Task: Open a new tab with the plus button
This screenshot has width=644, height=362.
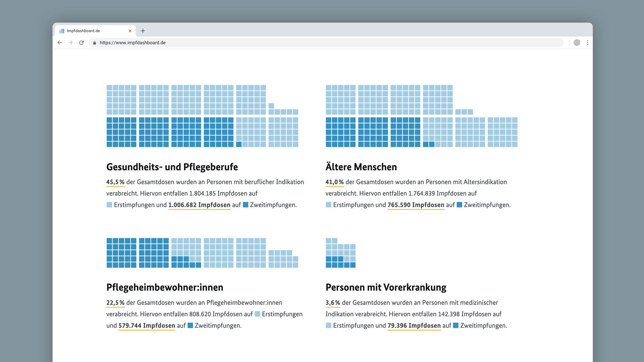Action: coord(143,31)
